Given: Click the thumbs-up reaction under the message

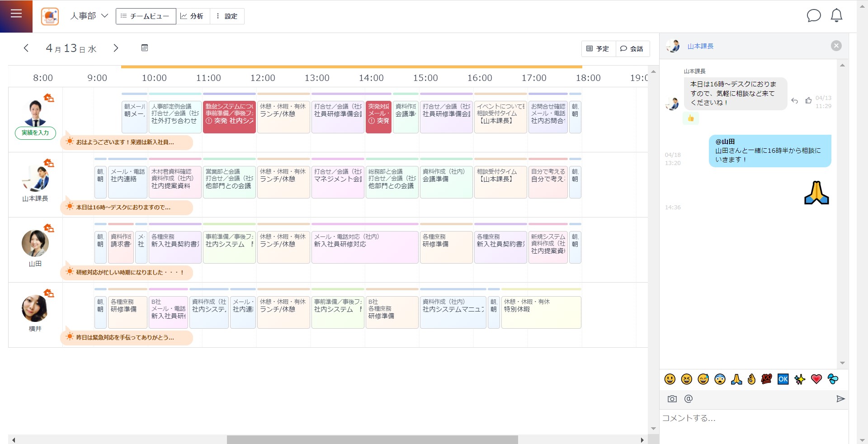Looking at the screenshot, I should (691, 118).
